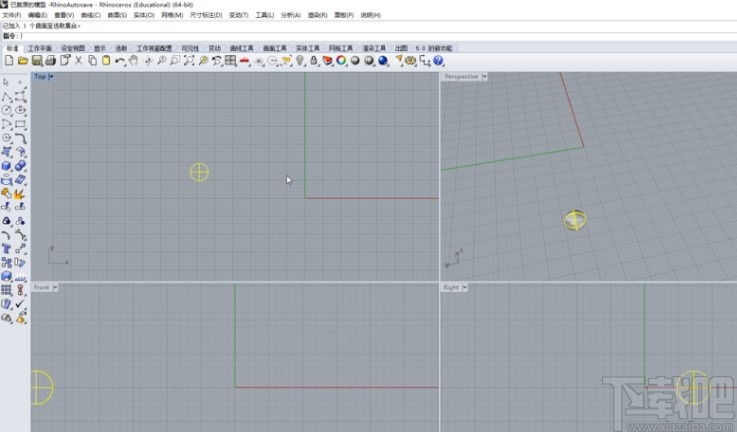This screenshot has height=432, width=737.
Task: Select the Zoom Dynamic magnifier icon
Action: pos(161,61)
